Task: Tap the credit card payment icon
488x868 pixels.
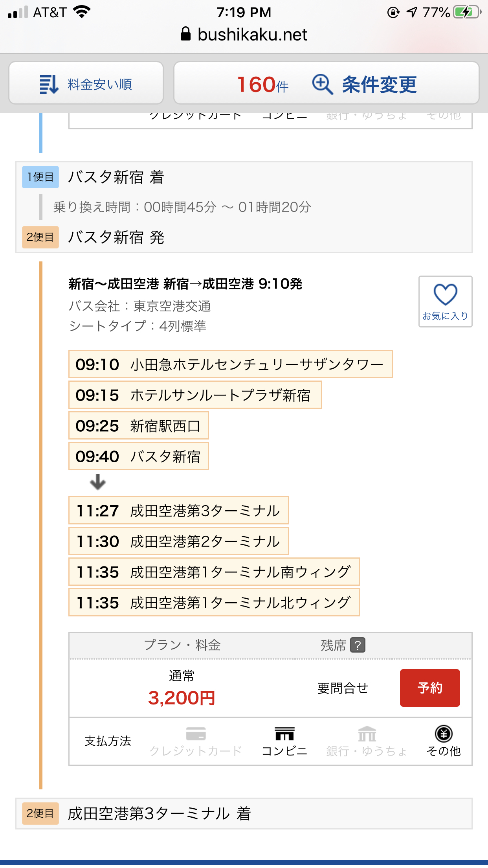Action: 196,734
